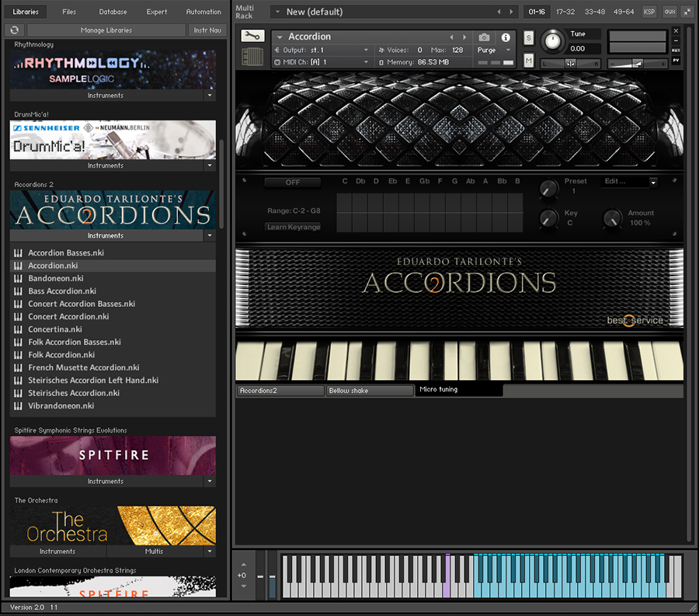The width and height of the screenshot is (699, 616).
Task: Open instrument edit mode with wrench icon
Action: pos(252,36)
